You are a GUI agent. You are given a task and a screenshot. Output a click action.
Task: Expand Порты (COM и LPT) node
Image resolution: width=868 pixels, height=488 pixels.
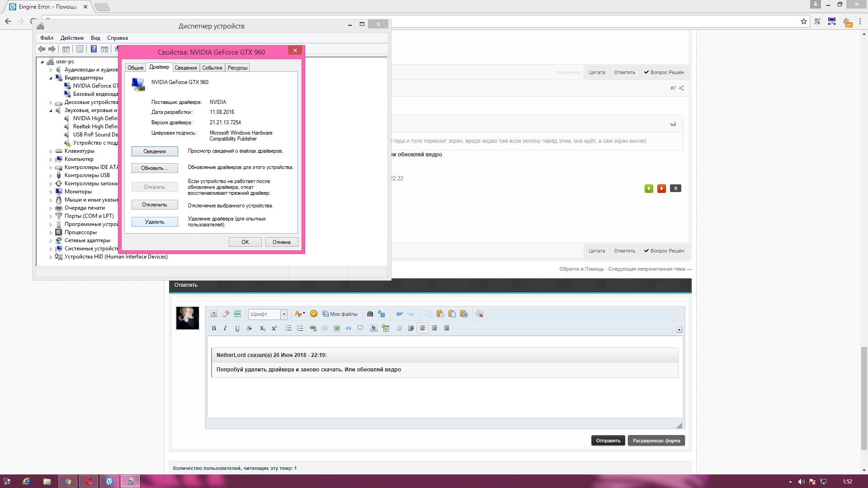[x=51, y=216]
